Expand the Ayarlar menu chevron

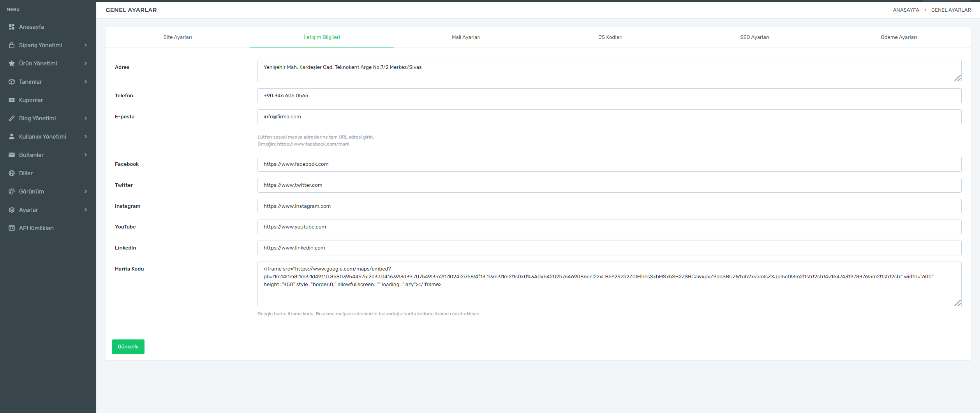(x=86, y=210)
